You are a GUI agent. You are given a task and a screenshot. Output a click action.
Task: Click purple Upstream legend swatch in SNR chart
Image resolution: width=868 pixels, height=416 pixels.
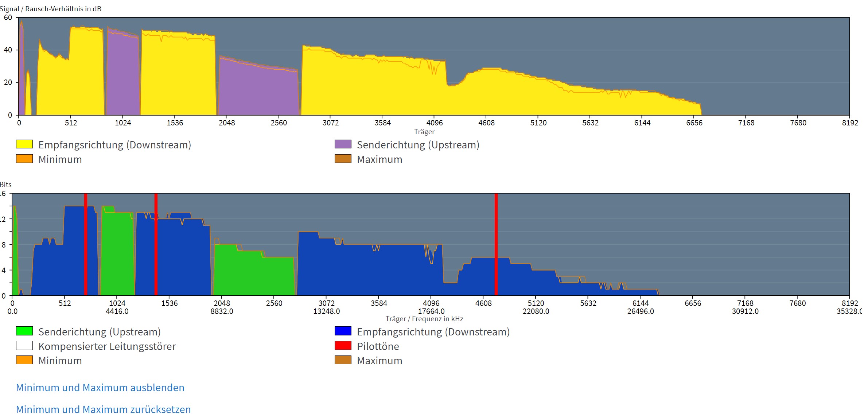click(343, 144)
